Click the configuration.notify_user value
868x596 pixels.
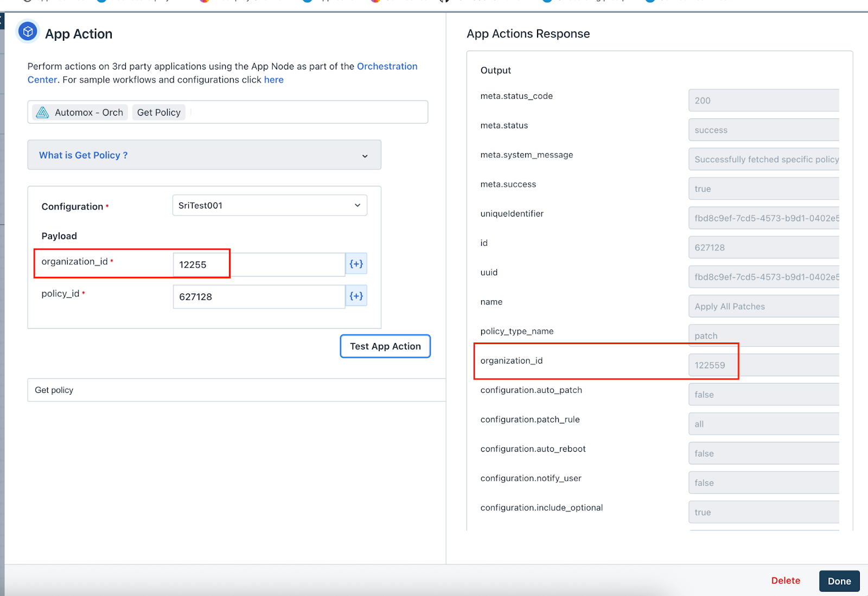764,483
